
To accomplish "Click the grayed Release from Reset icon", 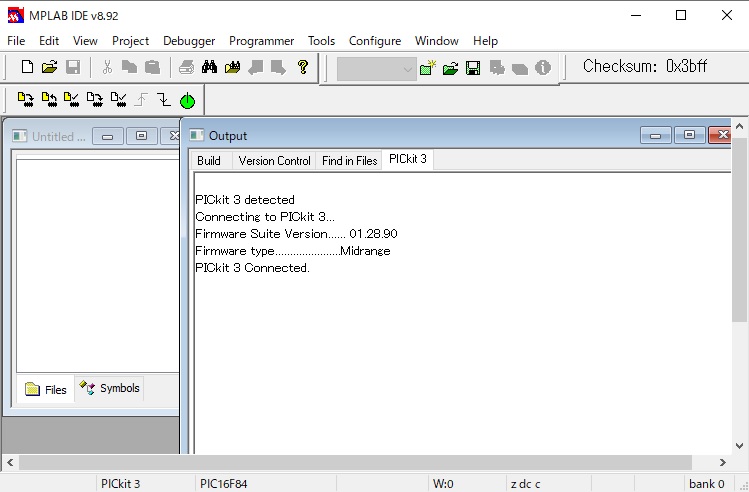I will [141, 99].
